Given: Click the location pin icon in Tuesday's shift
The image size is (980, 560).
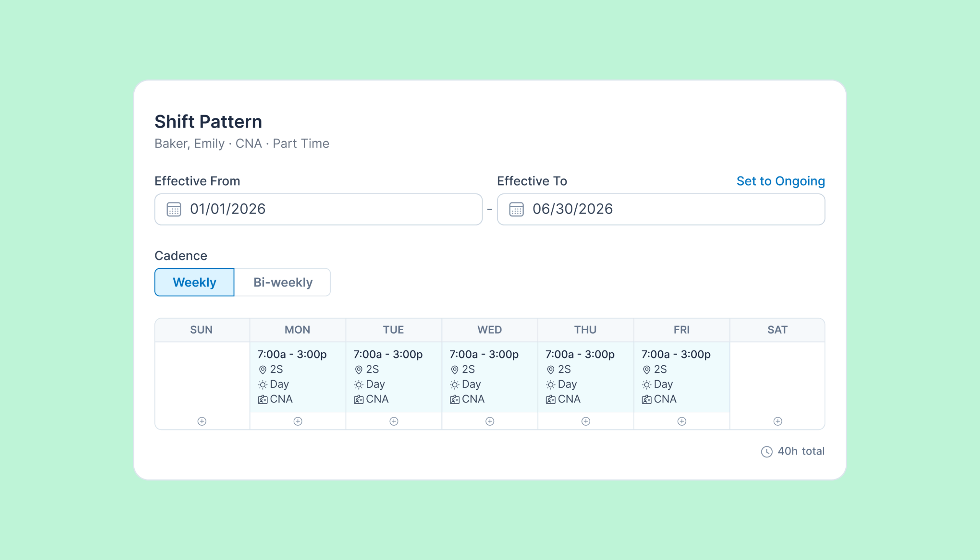Looking at the screenshot, I should click(359, 370).
